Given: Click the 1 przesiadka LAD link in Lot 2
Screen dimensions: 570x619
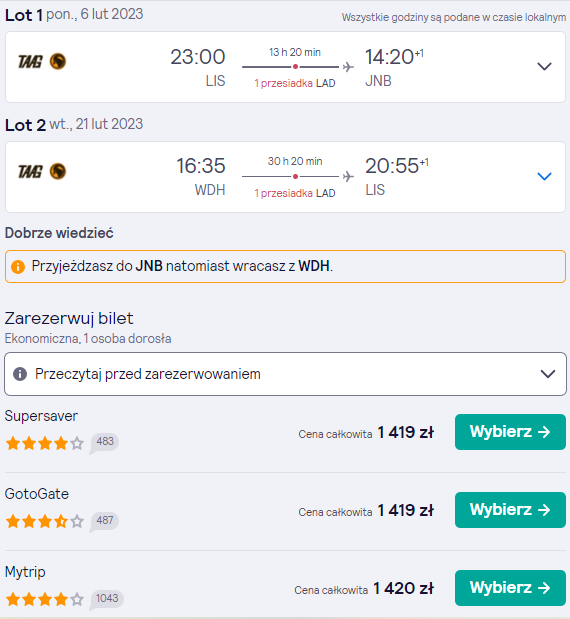Looking at the screenshot, I should coord(295,193).
